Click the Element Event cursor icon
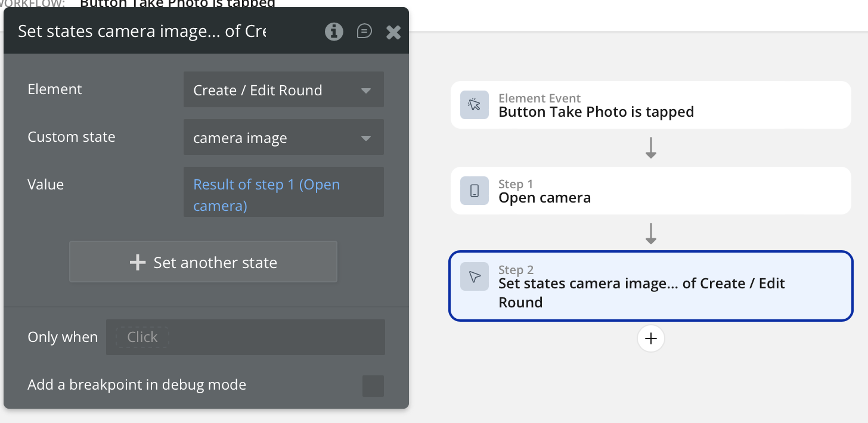Viewport: 868px width, 423px height. tap(475, 105)
